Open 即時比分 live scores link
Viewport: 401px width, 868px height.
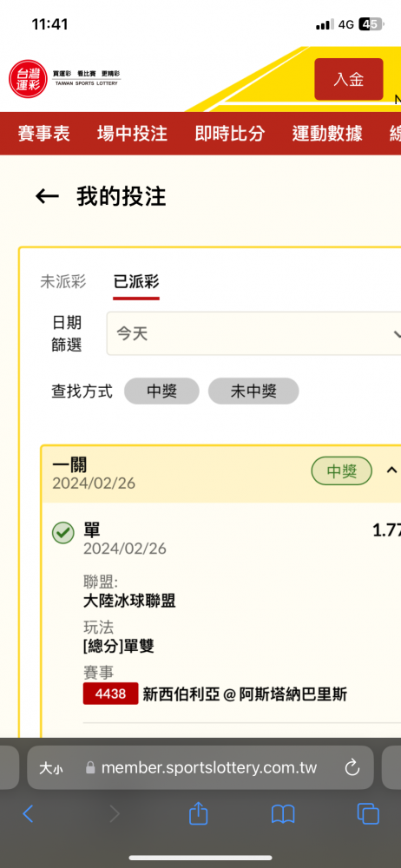click(230, 134)
